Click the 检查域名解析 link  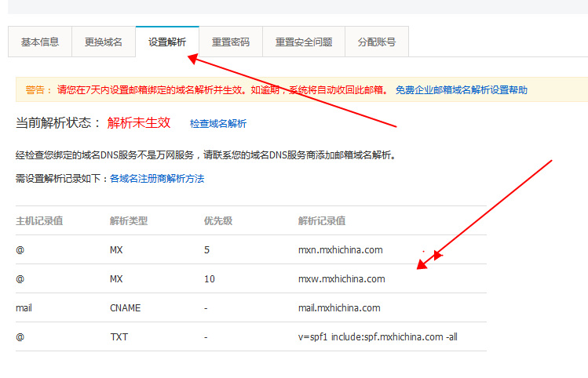(x=217, y=124)
